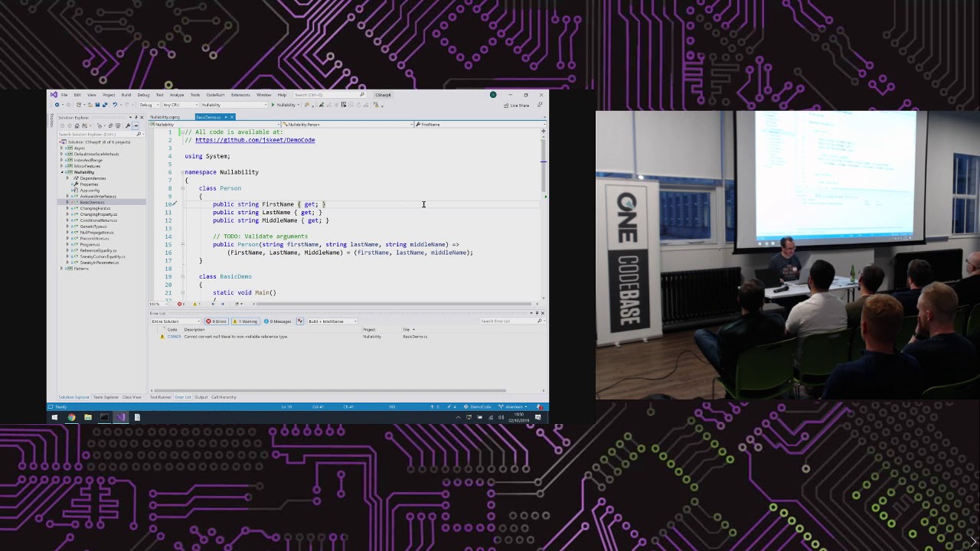Screen dimensions: 980x551
Task: Click the aberdeen branch in status bar
Action: [514, 406]
